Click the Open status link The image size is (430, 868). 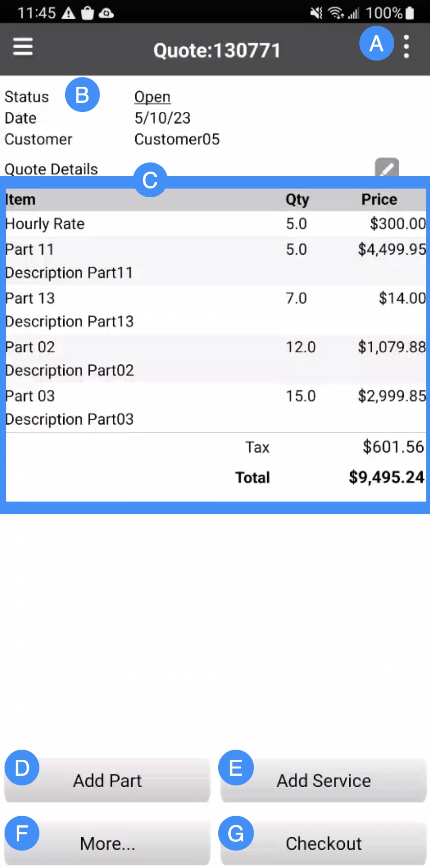pyautogui.click(x=152, y=97)
